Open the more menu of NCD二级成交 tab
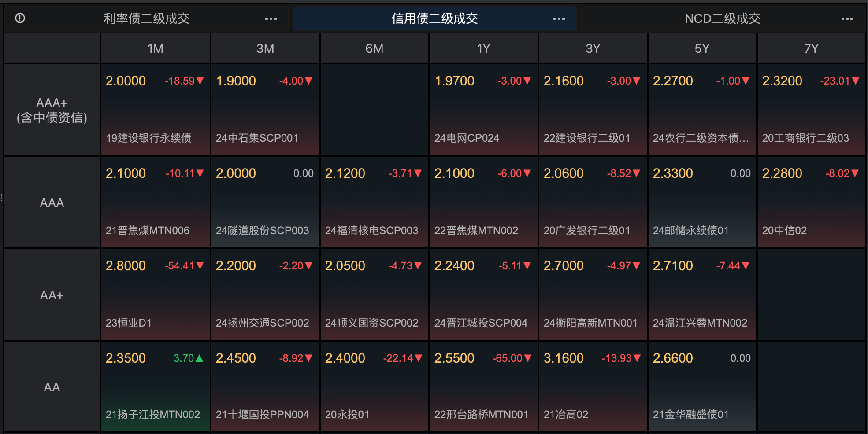 [847, 19]
